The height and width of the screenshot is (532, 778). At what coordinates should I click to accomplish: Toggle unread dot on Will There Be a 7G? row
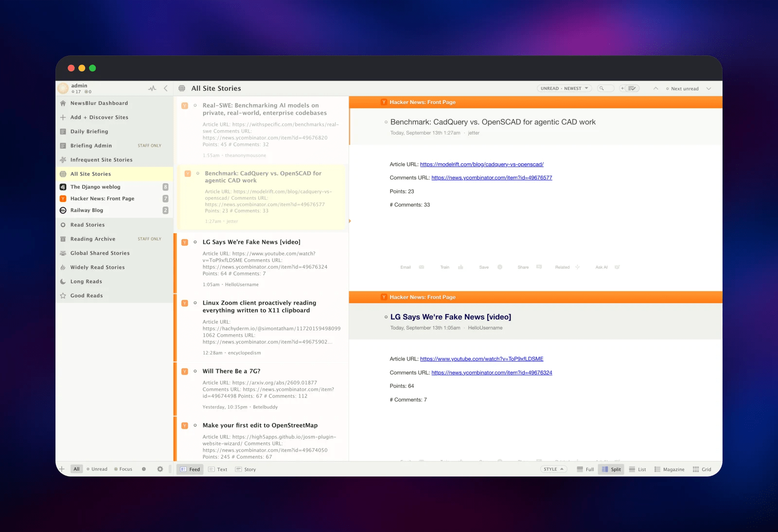pos(195,371)
